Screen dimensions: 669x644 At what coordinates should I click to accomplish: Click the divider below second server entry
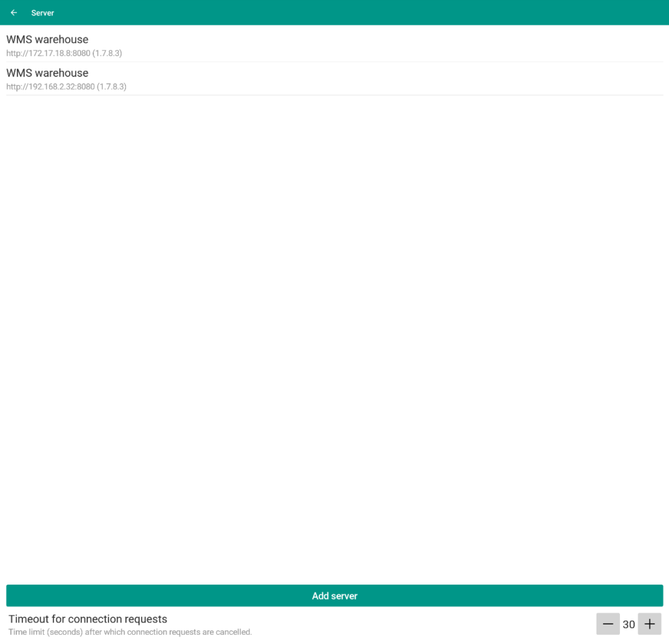[x=334, y=95]
